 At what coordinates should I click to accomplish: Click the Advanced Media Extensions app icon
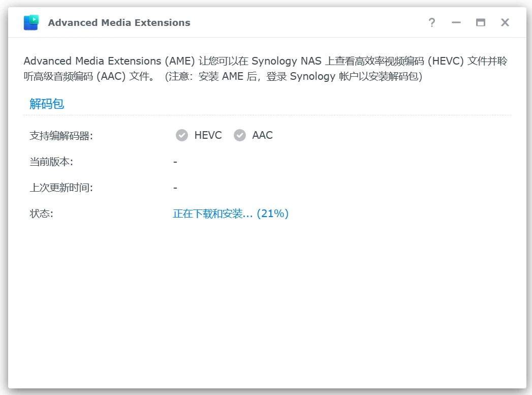point(31,22)
